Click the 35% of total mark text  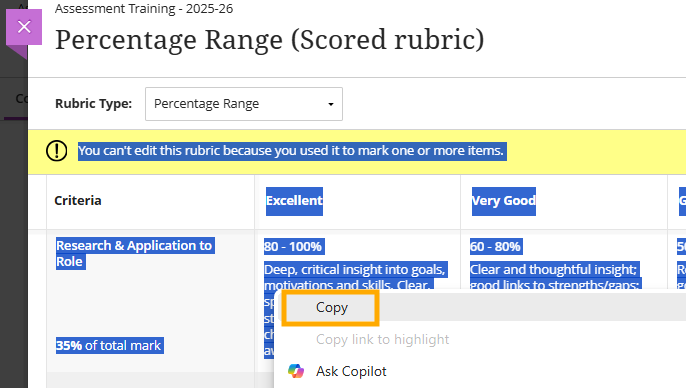point(109,346)
